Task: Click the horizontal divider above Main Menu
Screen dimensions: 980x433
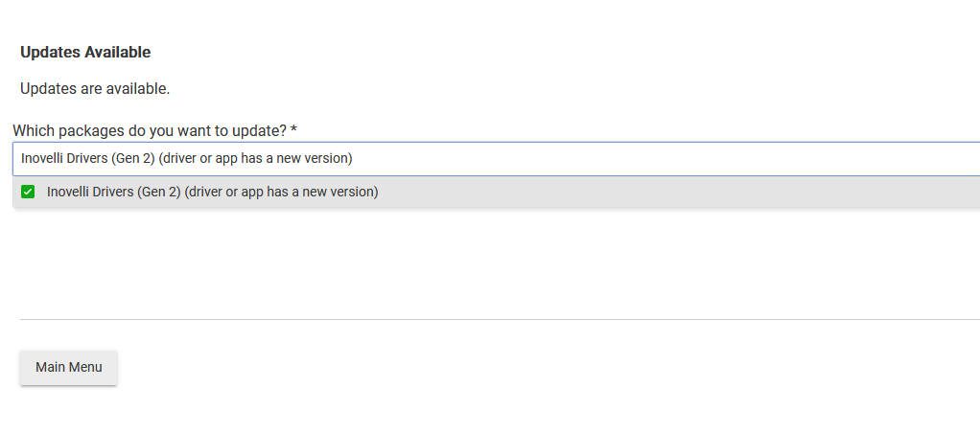Action: 500,319
